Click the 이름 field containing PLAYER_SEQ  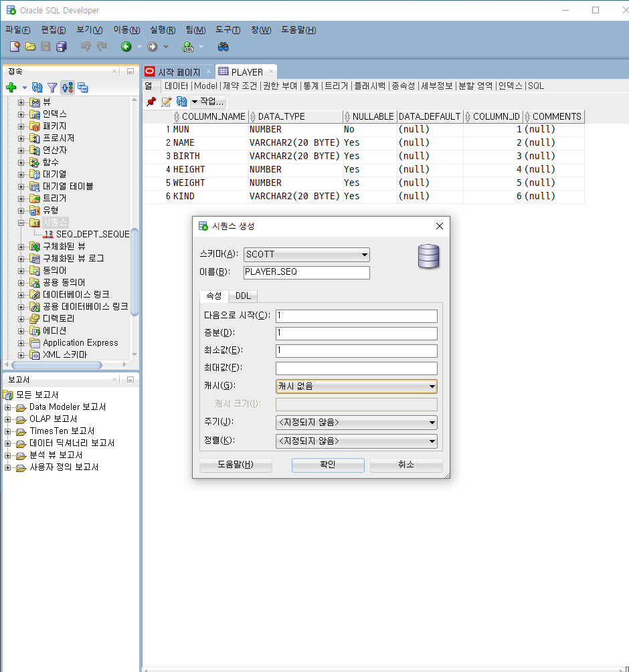[x=306, y=272]
